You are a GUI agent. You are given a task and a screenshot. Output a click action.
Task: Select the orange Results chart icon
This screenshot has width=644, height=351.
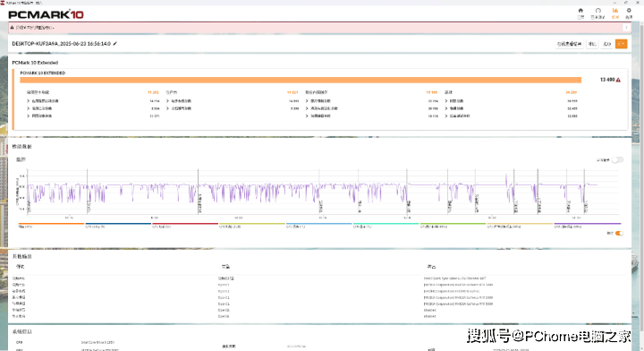pos(614,11)
